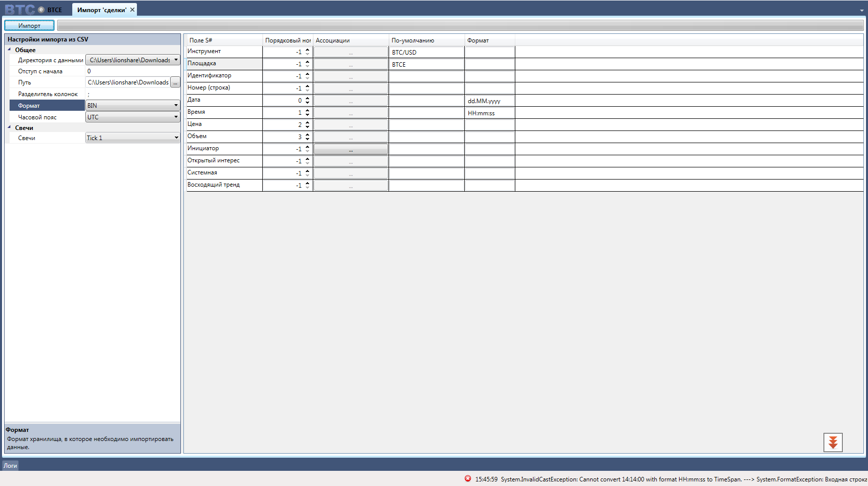Decrease the Цена column index spinner
The height and width of the screenshot is (486, 868).
click(307, 127)
